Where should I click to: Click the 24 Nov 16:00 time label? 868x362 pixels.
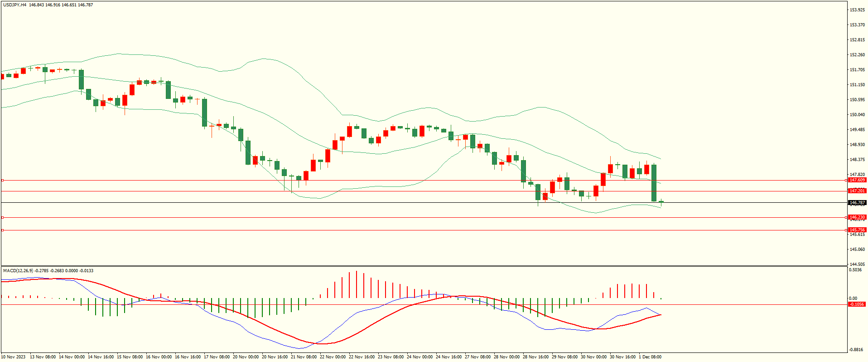(x=448, y=357)
